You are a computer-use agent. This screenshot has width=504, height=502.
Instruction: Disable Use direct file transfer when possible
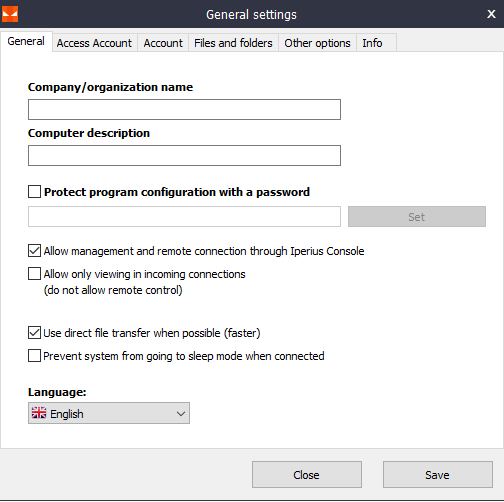[x=34, y=333]
